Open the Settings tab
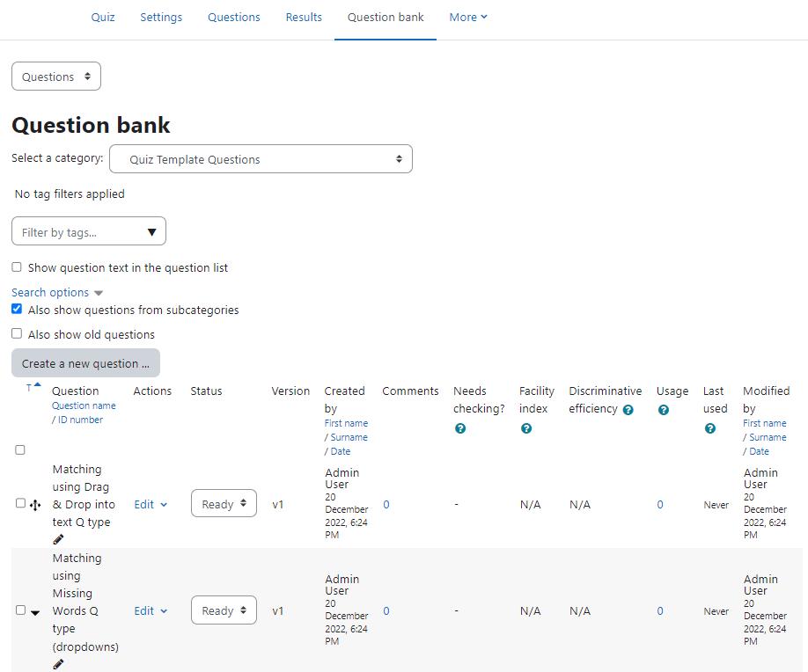The height and width of the screenshot is (672, 808). coord(161,17)
